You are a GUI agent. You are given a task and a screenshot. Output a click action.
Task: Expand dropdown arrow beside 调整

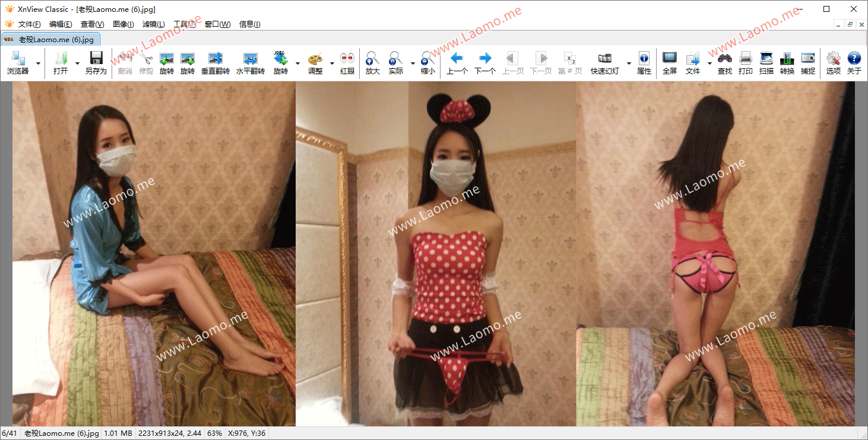tap(332, 63)
